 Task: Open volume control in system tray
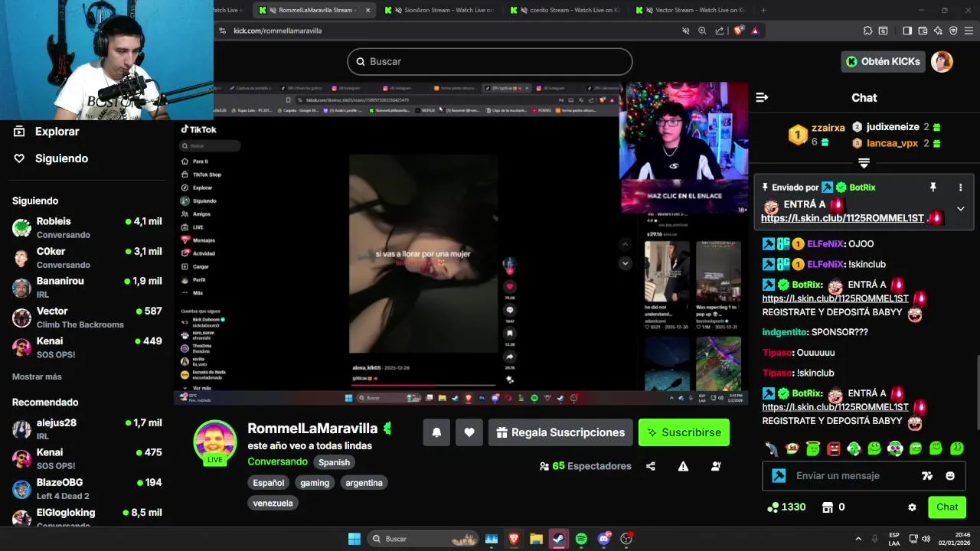coord(927,539)
